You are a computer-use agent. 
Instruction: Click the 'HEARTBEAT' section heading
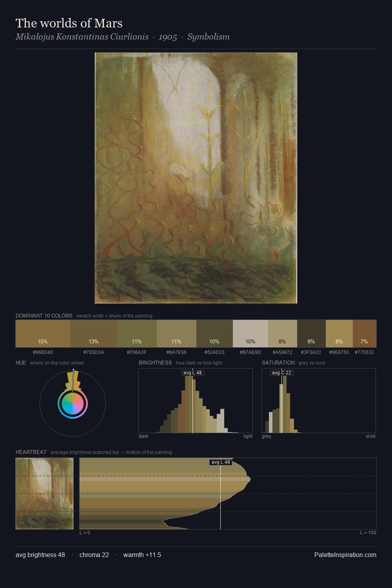[31, 452]
